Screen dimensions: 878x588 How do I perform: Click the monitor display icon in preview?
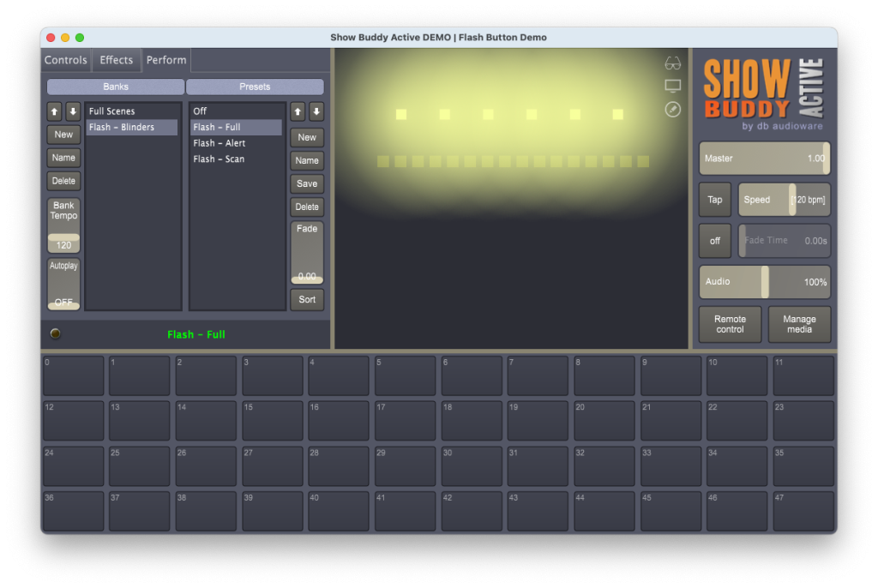coord(672,87)
